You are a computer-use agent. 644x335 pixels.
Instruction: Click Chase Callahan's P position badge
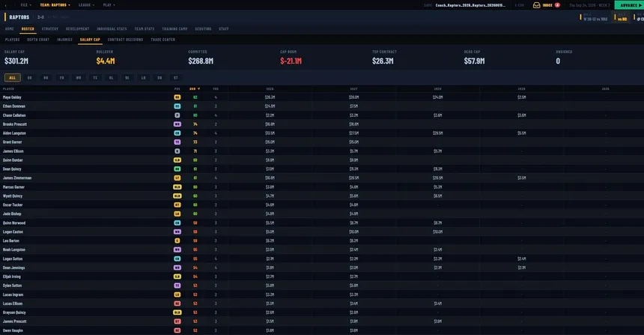(177, 115)
